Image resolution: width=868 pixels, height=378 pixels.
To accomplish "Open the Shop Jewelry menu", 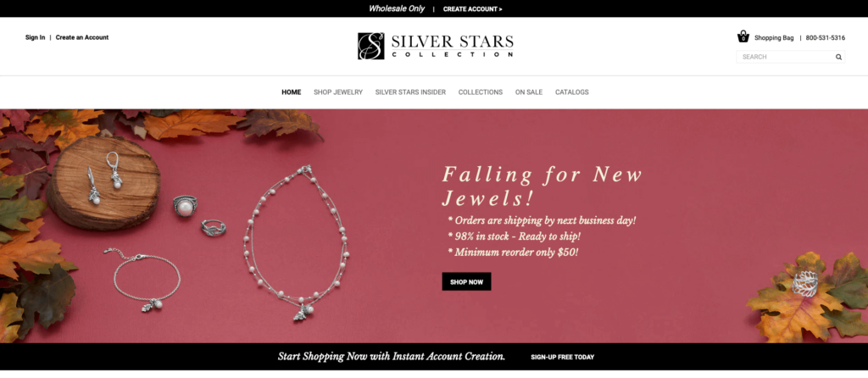I will [338, 92].
